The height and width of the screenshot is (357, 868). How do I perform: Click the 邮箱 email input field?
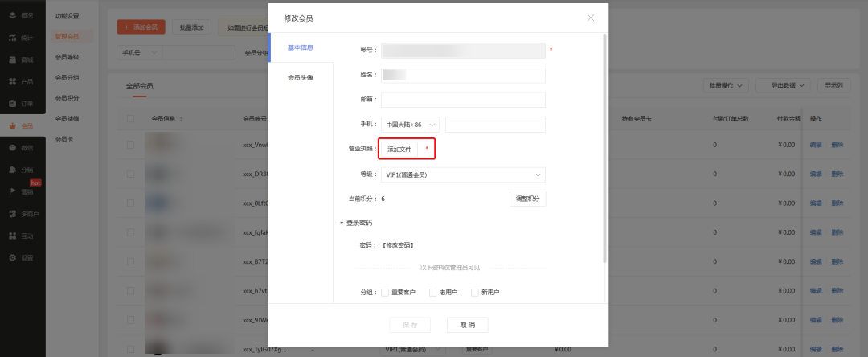[x=463, y=100]
